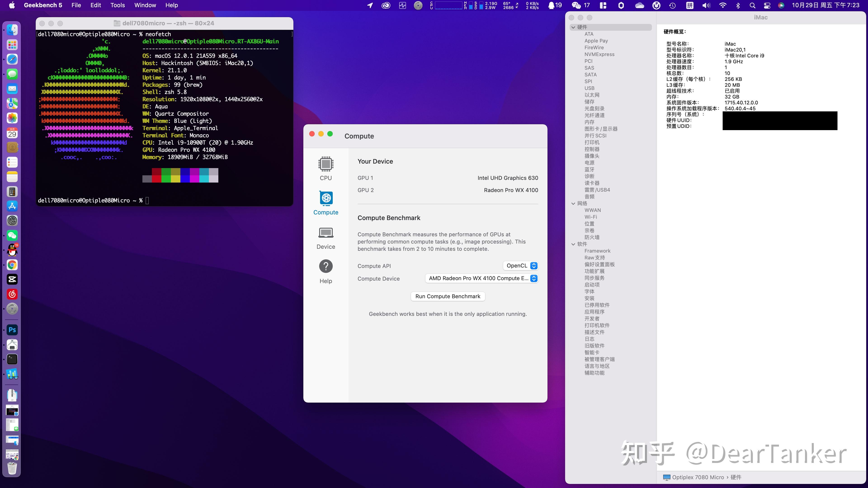Select ATA in the hardware list
The image size is (868, 488).
click(x=589, y=34)
